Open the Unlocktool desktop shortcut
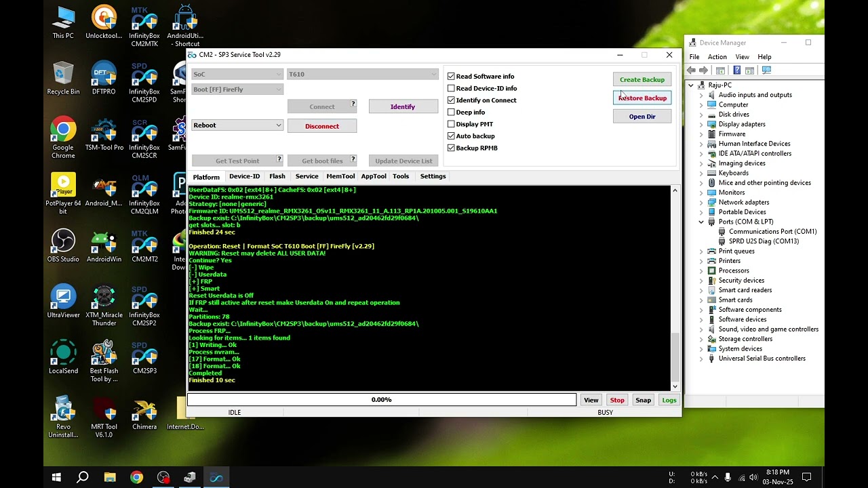 tap(104, 22)
